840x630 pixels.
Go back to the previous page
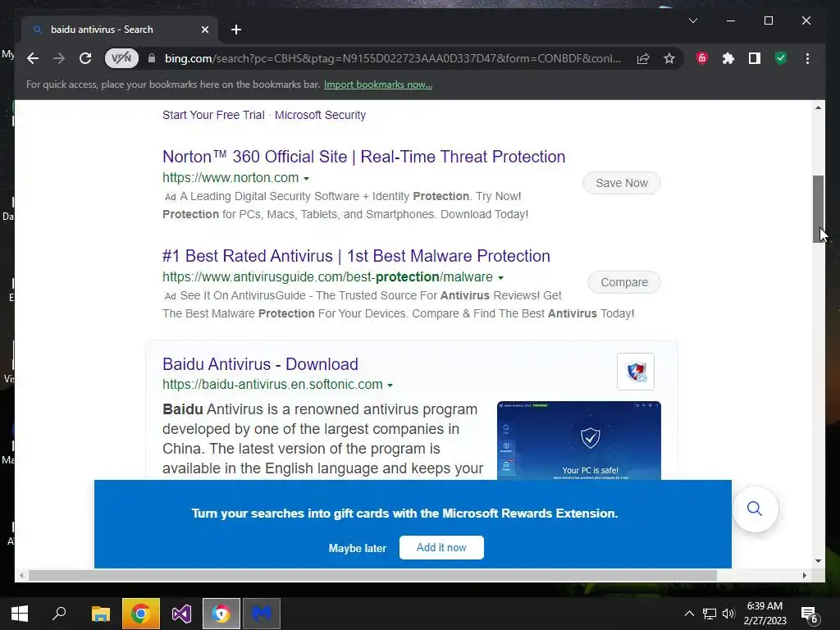33,58
